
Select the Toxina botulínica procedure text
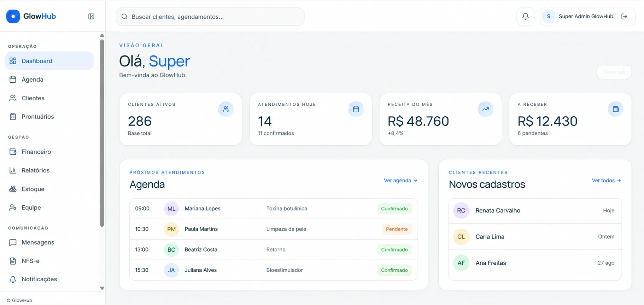pos(287,209)
